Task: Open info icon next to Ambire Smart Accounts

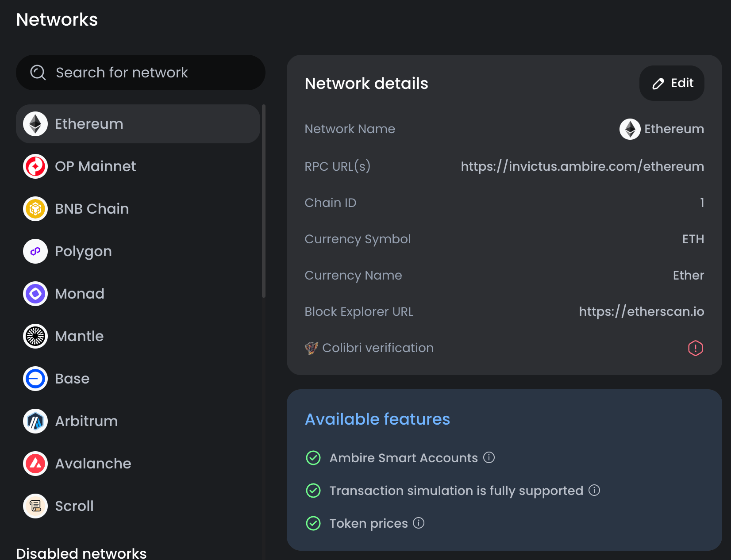Action: click(489, 457)
